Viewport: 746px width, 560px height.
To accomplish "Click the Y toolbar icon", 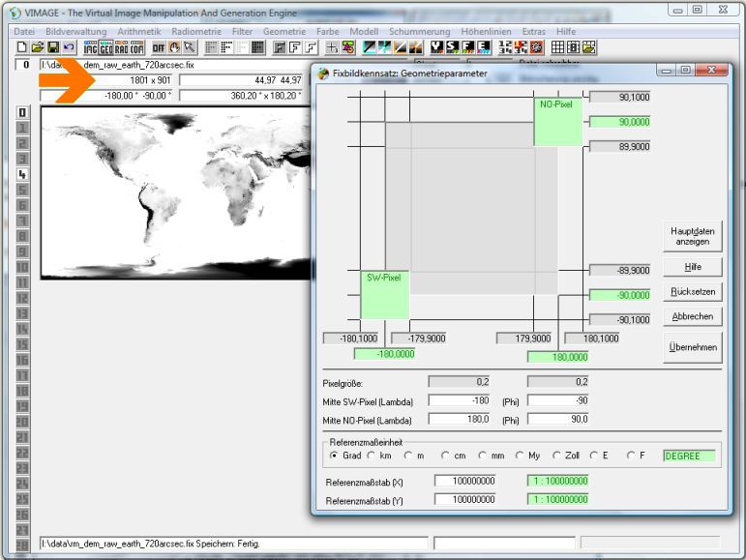I will 437,46.
